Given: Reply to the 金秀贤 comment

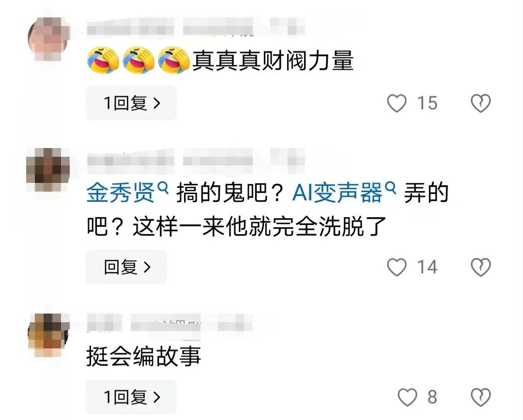Looking at the screenshot, I should [126, 267].
